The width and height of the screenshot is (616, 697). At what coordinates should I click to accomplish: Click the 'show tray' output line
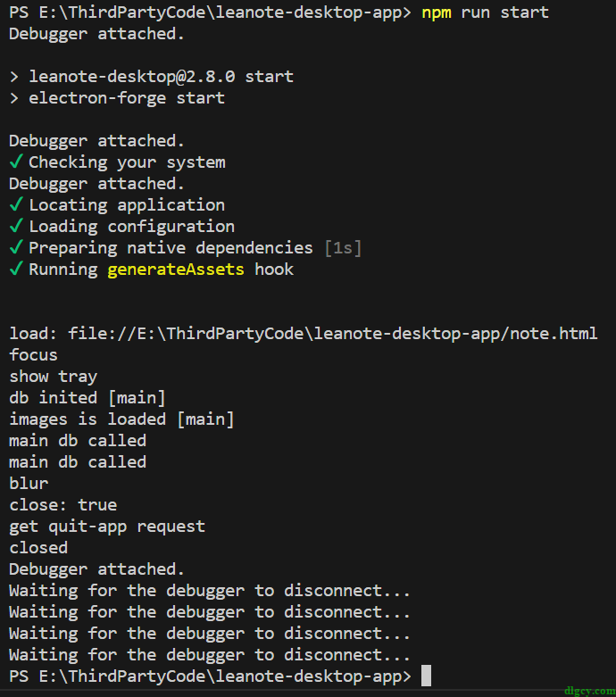54,377
